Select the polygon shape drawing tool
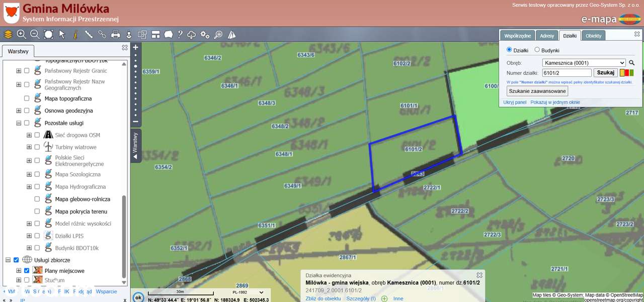This screenshot has width=644, height=302. point(168,34)
